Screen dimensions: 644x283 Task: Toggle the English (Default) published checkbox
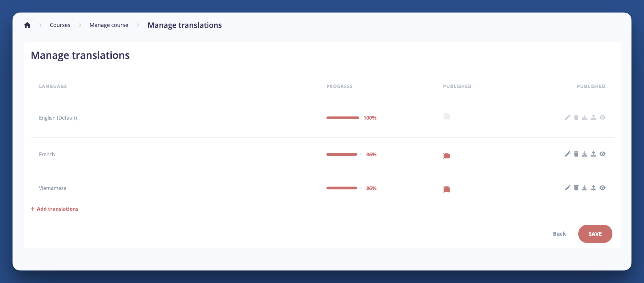point(446,117)
